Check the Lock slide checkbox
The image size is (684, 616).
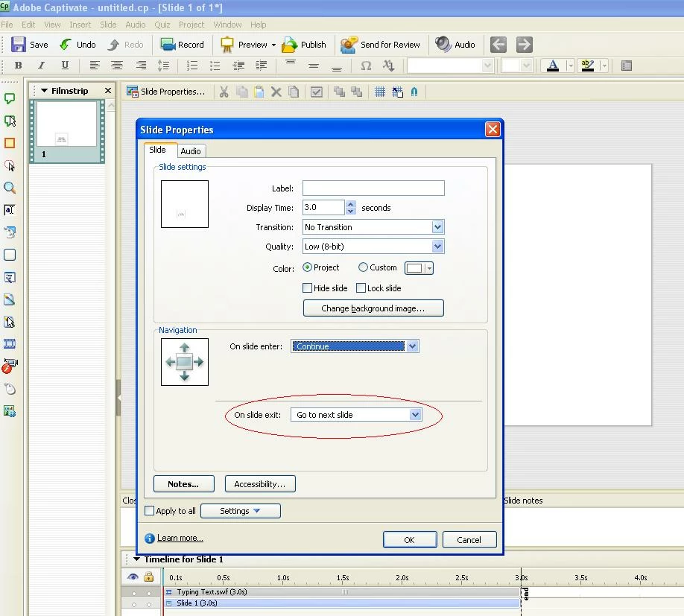361,288
